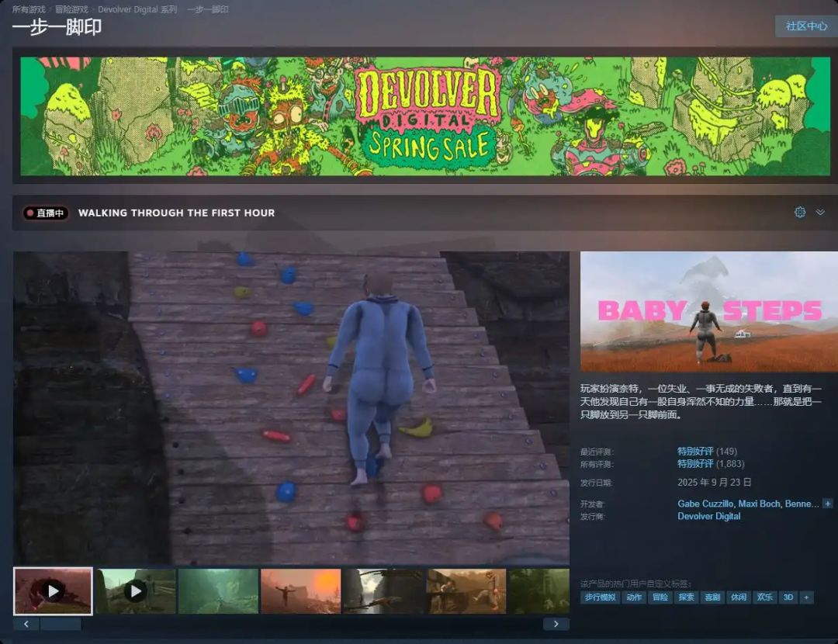Select the 动作 tag
This screenshot has height=644, width=838.
(x=634, y=597)
